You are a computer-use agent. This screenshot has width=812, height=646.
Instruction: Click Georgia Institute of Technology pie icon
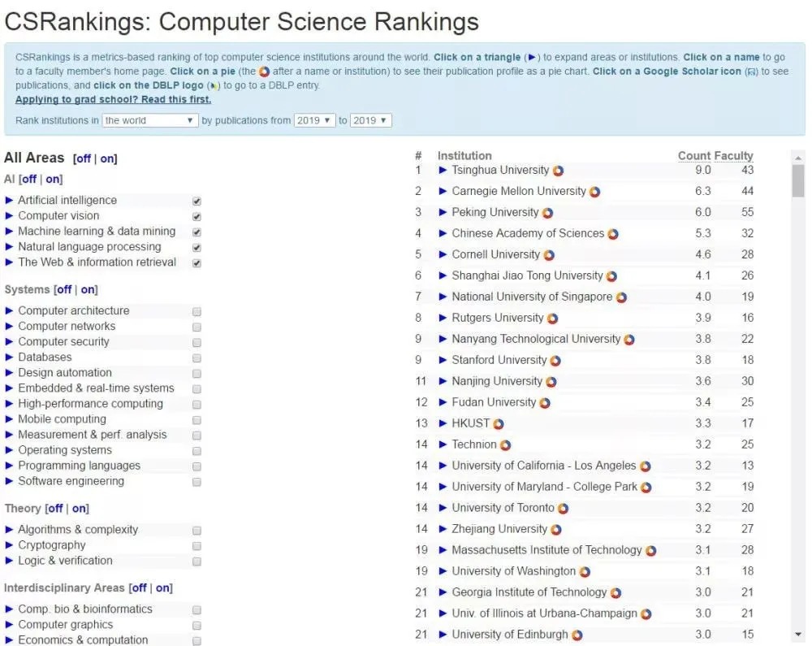click(x=615, y=593)
